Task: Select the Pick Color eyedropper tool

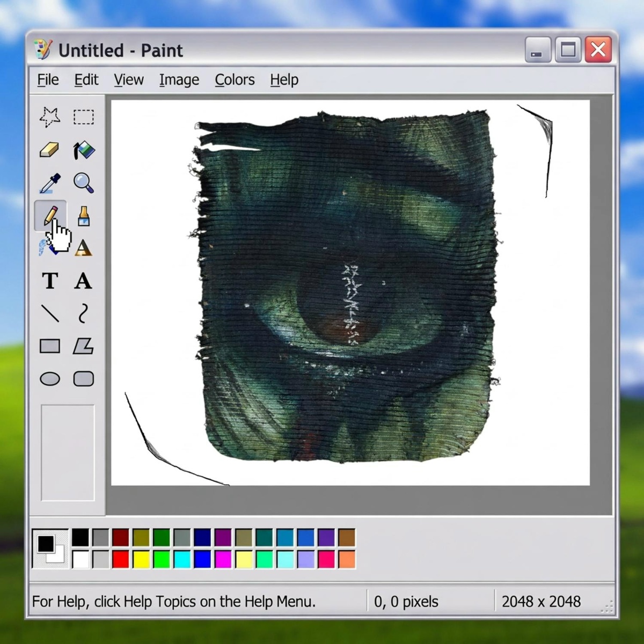Action: (x=50, y=183)
